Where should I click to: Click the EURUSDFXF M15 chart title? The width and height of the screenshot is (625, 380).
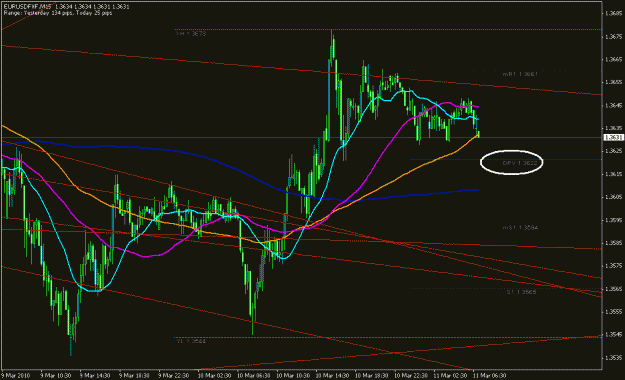[28, 7]
